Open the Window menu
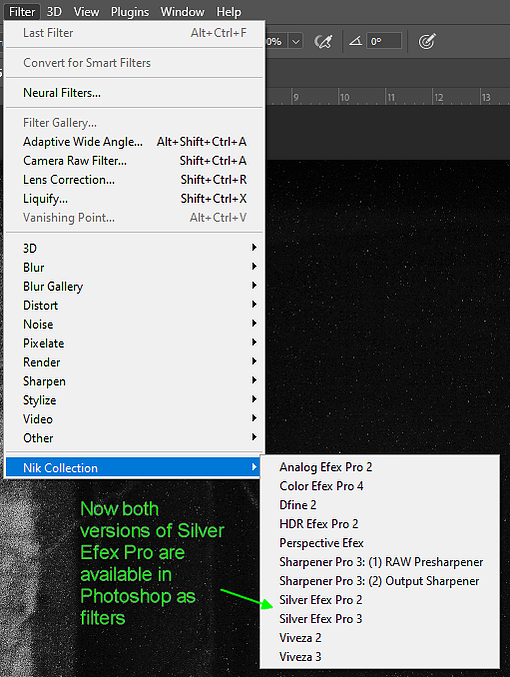The image size is (510, 677). [x=182, y=12]
